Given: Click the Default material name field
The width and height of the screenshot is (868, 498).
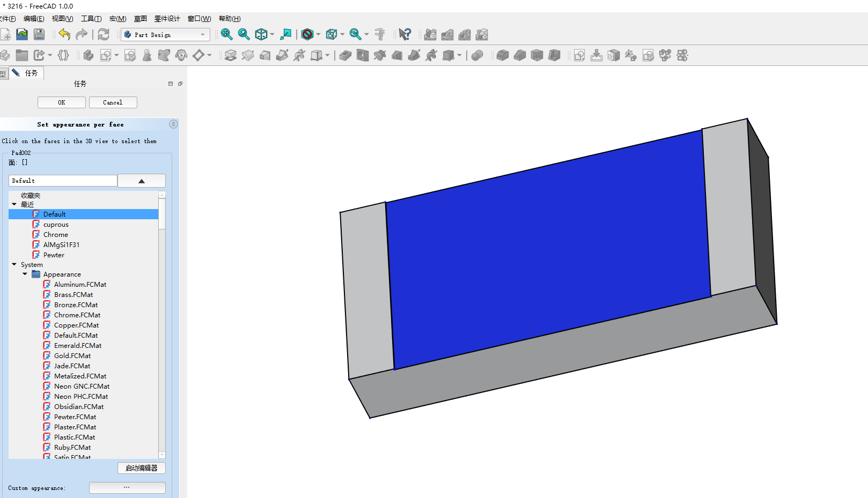Looking at the screenshot, I should [x=63, y=181].
